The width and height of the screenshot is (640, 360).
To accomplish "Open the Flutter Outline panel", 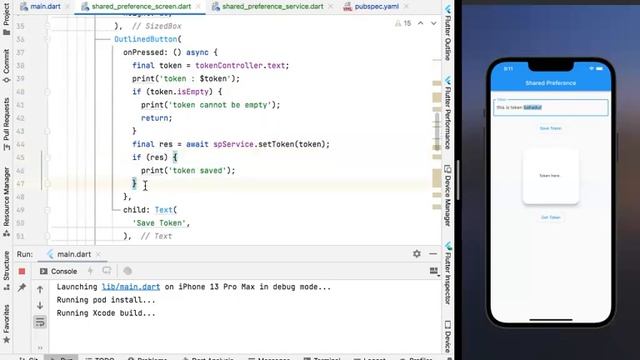I will [448, 33].
